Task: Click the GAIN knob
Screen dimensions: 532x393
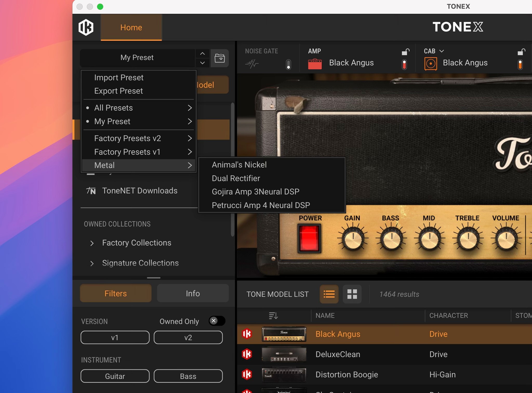Action: 353,239
